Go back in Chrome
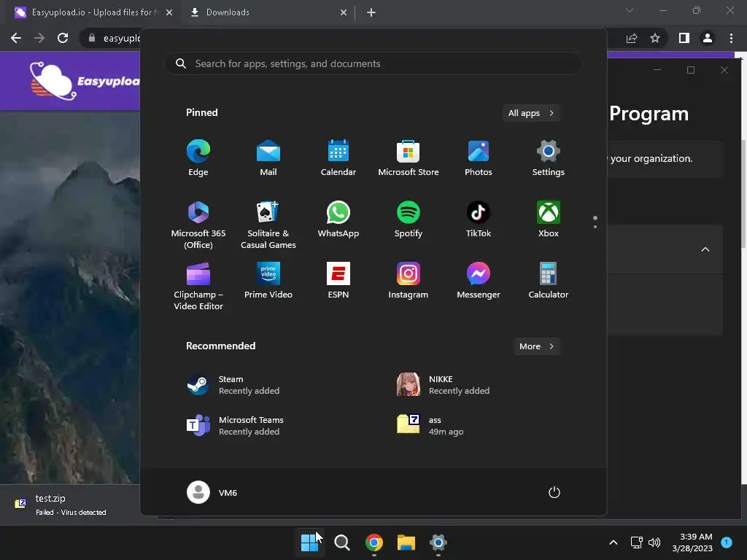Image resolution: width=747 pixels, height=560 pixels. pyautogui.click(x=16, y=38)
